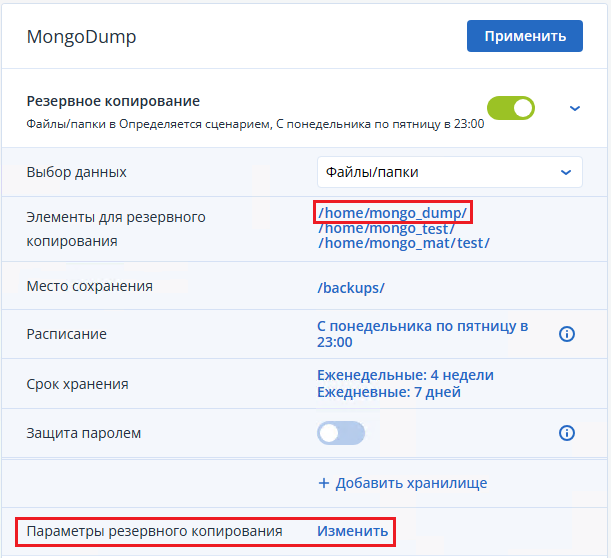The image size is (611, 558).
Task: Show info icon for Защита паролем row
Action: (x=567, y=433)
